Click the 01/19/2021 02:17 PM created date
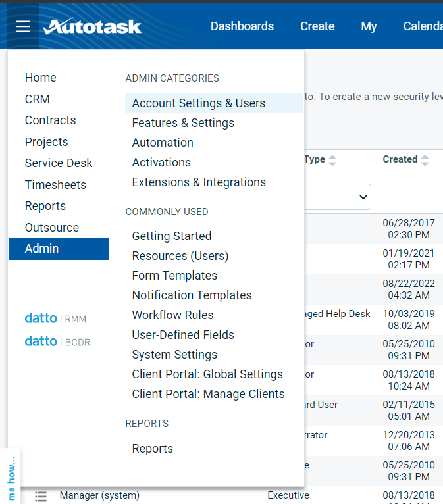Viewport: 443px width, 504px height. [x=409, y=259]
